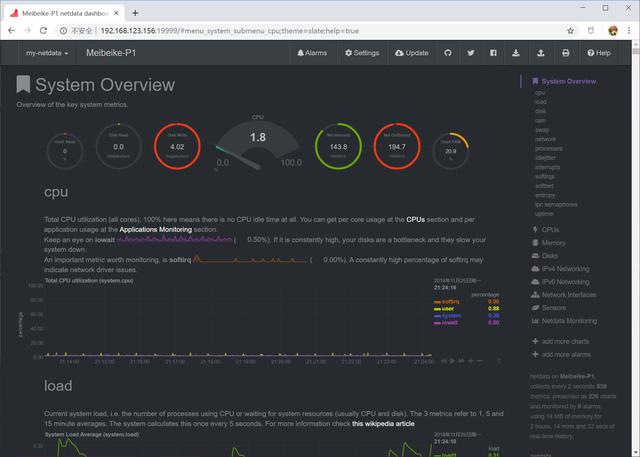640x457 pixels.
Task: Open Chrome three-dot menu
Action: (x=629, y=31)
